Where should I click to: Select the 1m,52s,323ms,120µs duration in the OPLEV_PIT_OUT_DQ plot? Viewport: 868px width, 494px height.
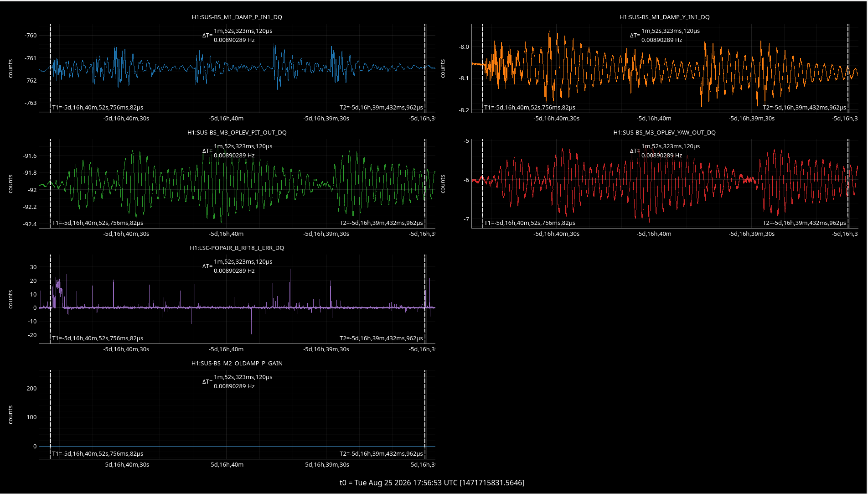click(x=243, y=146)
